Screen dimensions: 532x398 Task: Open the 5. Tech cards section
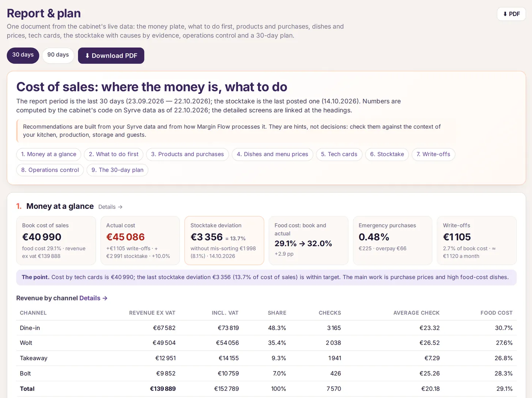tap(339, 154)
